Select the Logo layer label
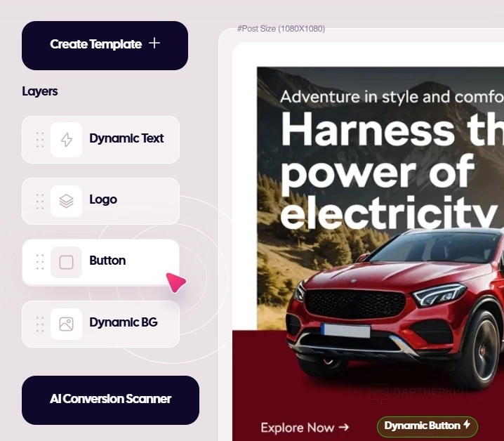Viewport: 504px width, 441px height. point(103,199)
